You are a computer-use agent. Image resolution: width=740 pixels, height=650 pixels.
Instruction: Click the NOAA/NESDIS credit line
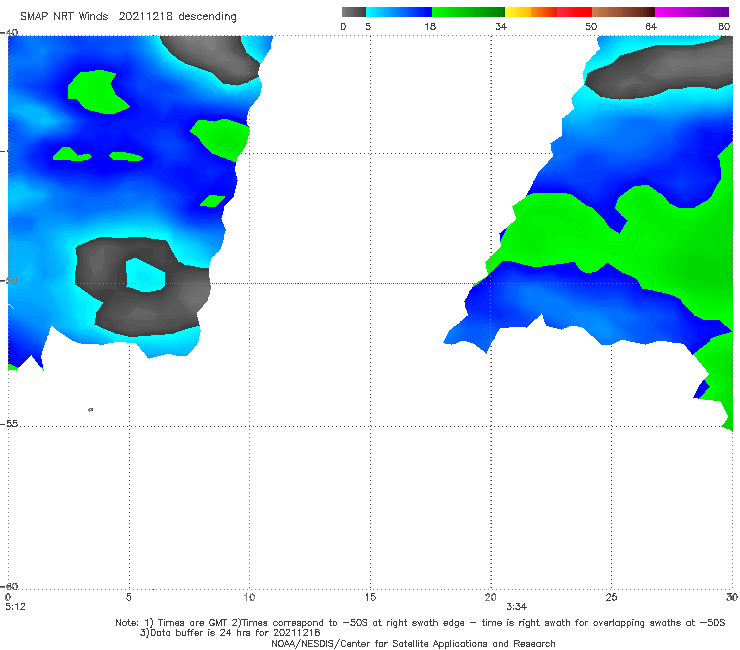coord(413,643)
